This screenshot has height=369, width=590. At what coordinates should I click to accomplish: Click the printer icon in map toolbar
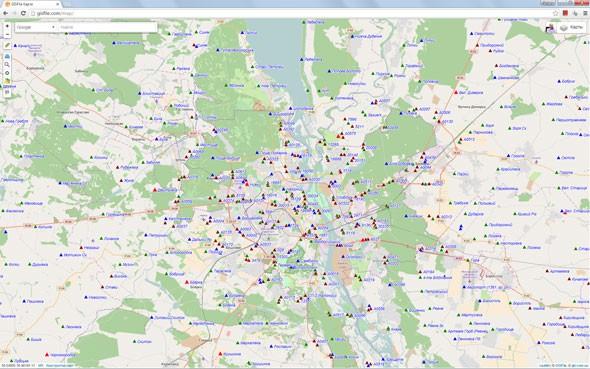click(x=7, y=56)
